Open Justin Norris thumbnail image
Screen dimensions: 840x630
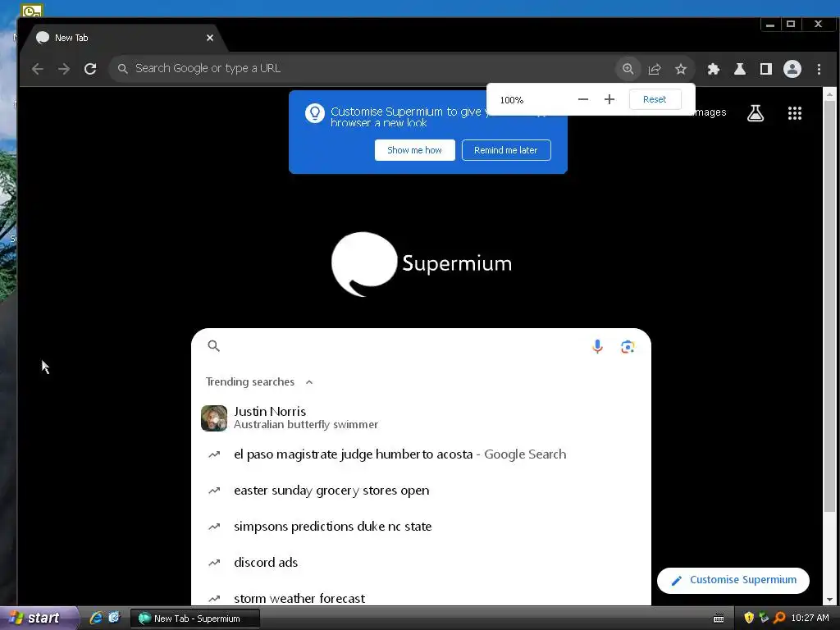click(214, 418)
